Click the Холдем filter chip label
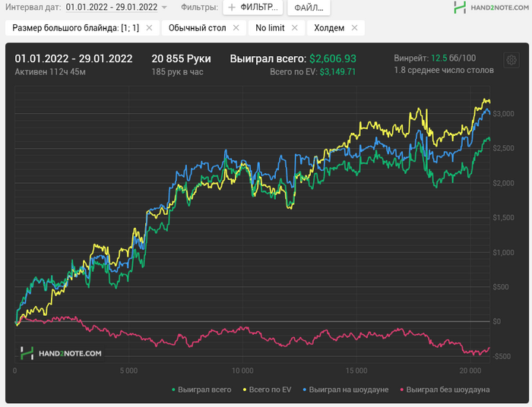 pos(329,28)
